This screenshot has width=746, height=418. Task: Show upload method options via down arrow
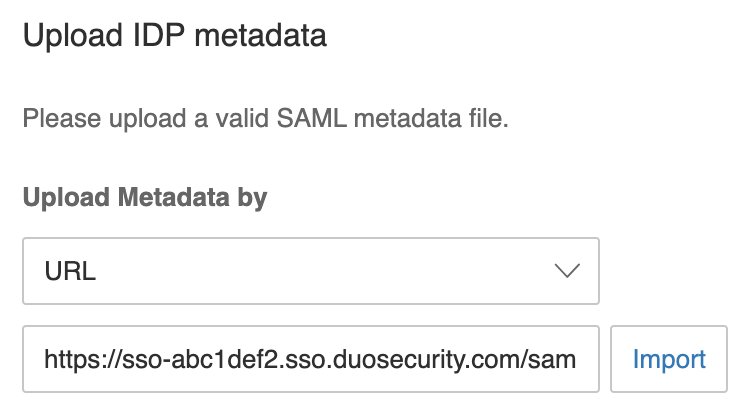coord(567,272)
